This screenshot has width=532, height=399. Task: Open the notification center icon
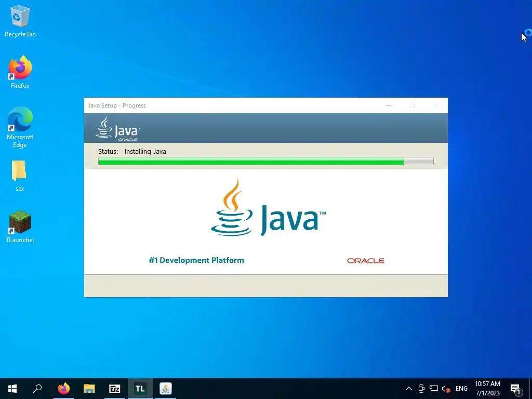pyautogui.click(x=515, y=389)
